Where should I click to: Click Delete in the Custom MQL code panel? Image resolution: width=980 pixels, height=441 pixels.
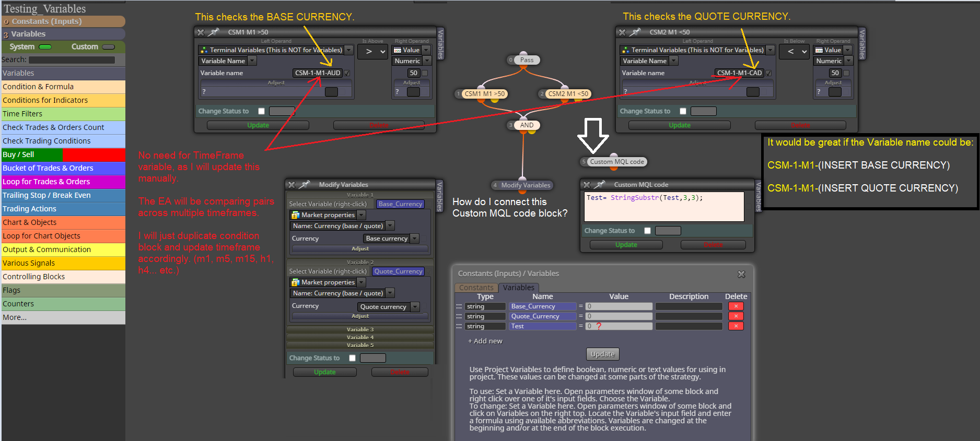(713, 245)
